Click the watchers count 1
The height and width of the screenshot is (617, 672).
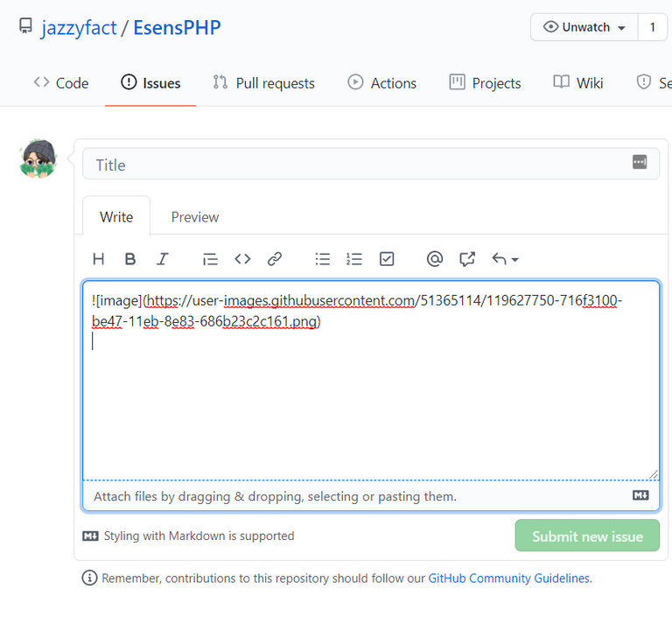pos(652,27)
